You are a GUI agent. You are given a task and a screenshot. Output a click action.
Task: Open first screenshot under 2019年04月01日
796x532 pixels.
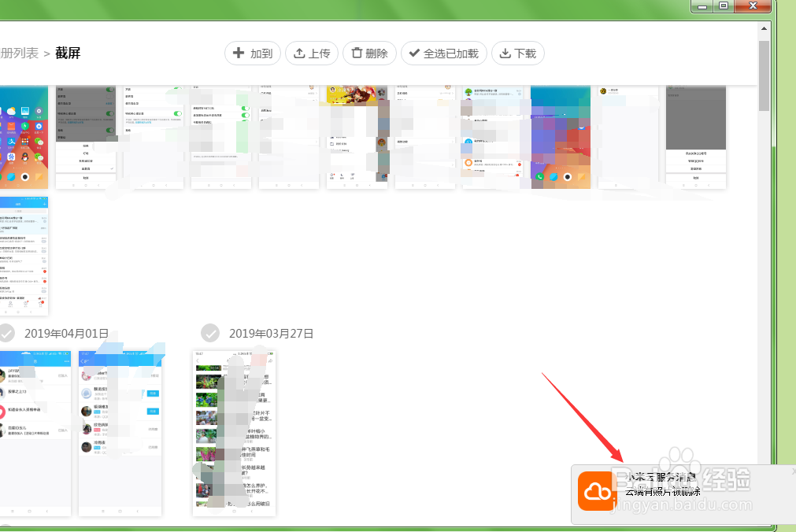35,433
